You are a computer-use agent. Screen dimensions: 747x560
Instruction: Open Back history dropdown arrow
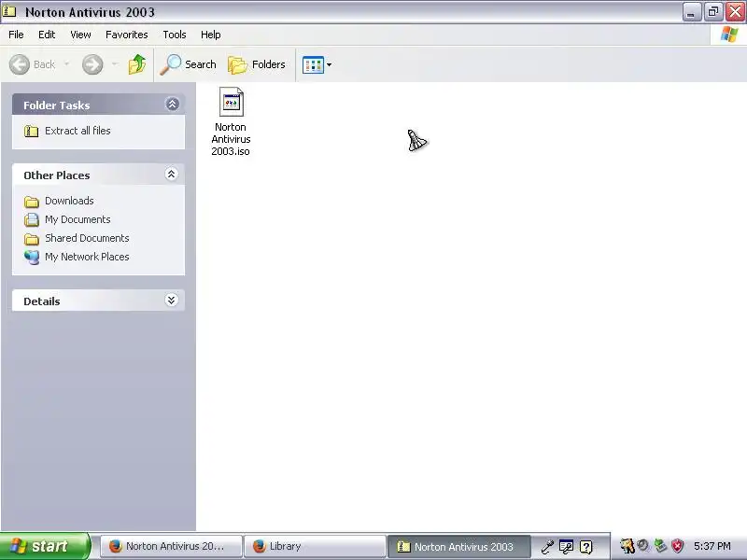tap(66, 63)
